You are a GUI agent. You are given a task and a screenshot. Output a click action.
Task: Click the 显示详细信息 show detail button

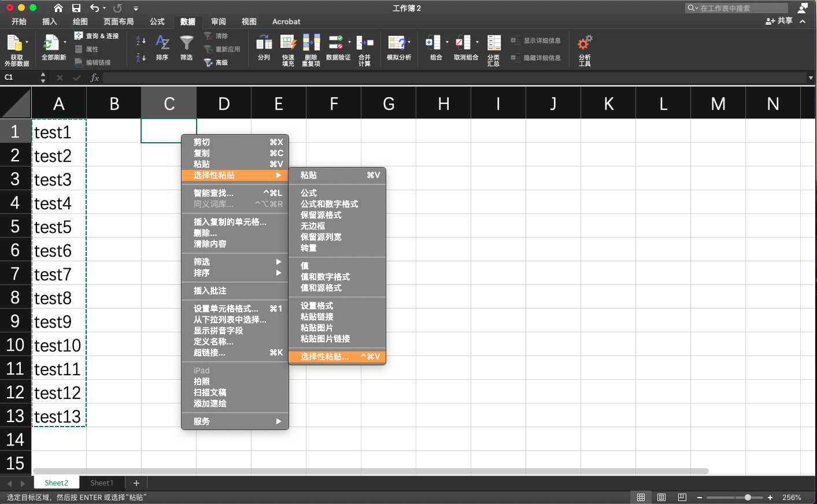(x=535, y=40)
